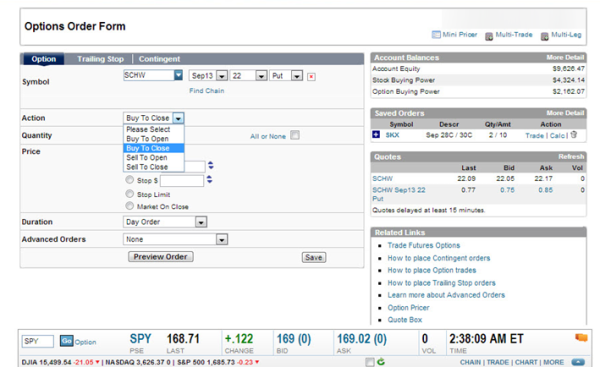Select the Market On Close radio button
The height and width of the screenshot is (367, 600).
130,206
